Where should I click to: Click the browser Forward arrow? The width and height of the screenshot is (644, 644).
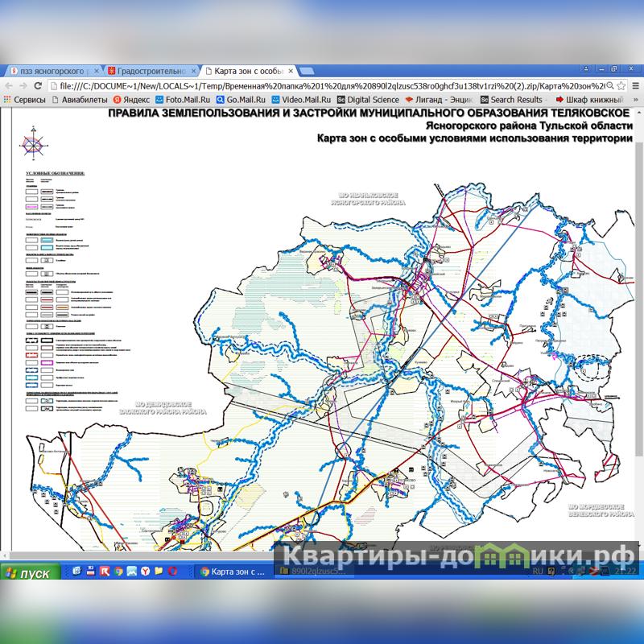coord(24,86)
